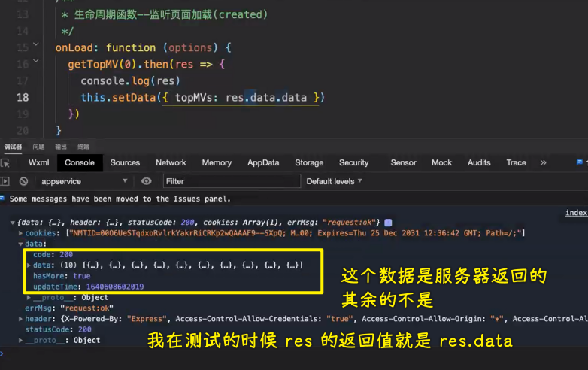Fold the getTopMV callback on line 16

pos(36,61)
